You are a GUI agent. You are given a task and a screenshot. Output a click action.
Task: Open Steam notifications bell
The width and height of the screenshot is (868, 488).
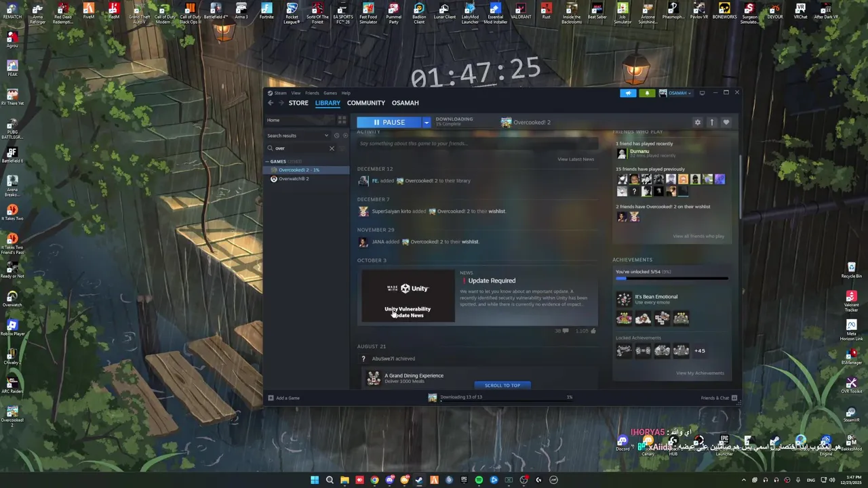pos(647,93)
